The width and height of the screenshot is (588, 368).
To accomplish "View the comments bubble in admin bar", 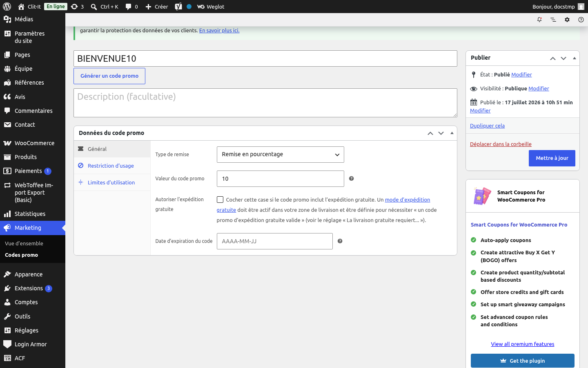I will point(131,7).
